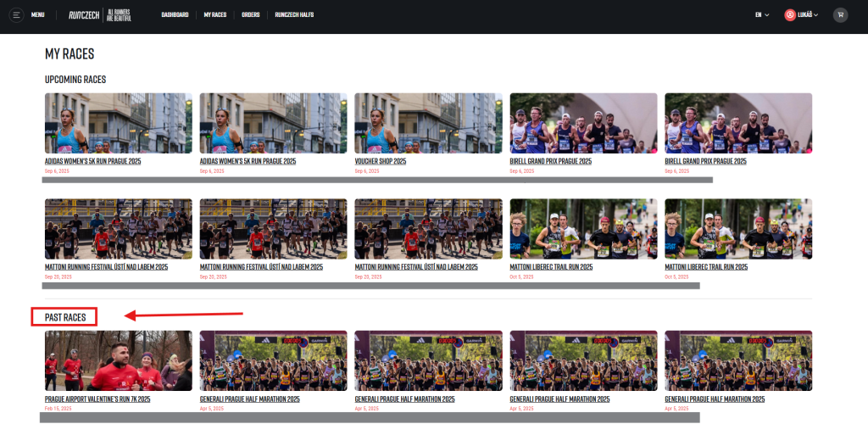Click first Liberec Trail Run card photo
868x424 pixels.
click(x=583, y=229)
